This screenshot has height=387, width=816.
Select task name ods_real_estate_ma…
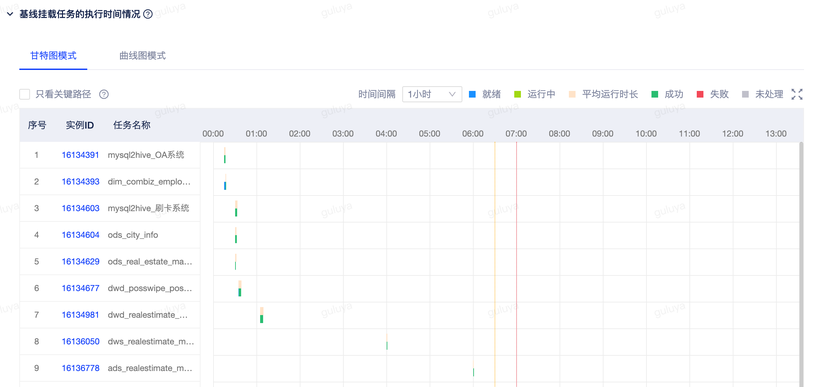150,262
